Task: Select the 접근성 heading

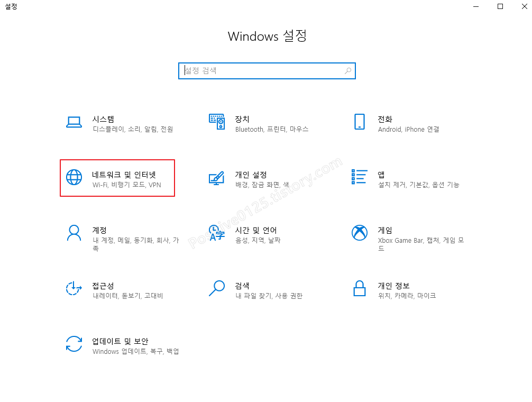Action: [x=103, y=286]
